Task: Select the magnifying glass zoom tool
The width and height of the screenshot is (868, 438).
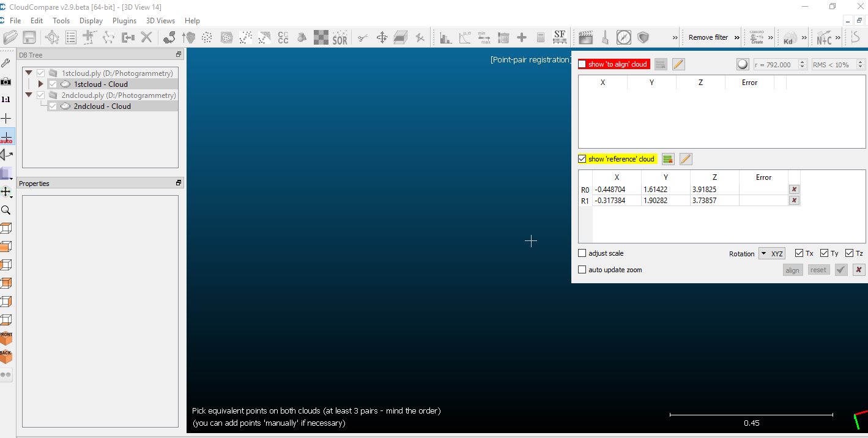Action: 6,210
